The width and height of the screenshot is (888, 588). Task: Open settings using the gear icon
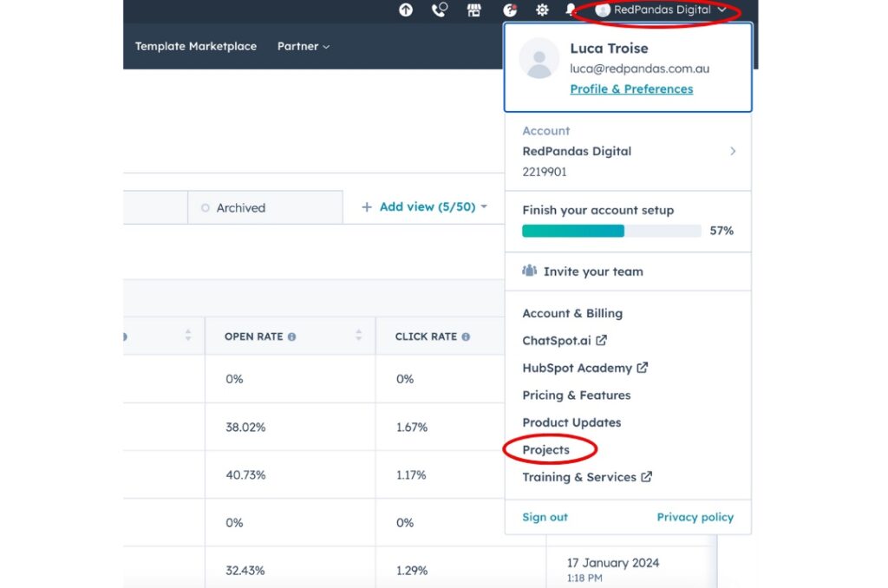tap(542, 10)
